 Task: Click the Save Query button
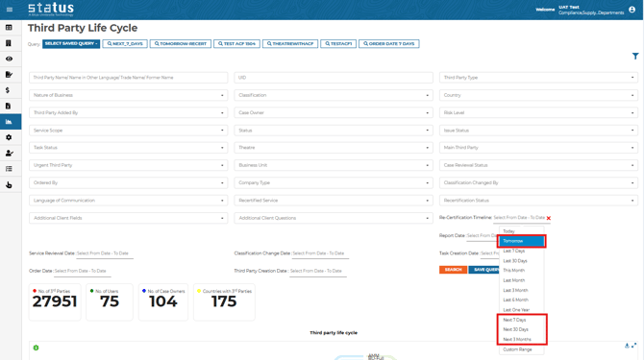(x=484, y=270)
